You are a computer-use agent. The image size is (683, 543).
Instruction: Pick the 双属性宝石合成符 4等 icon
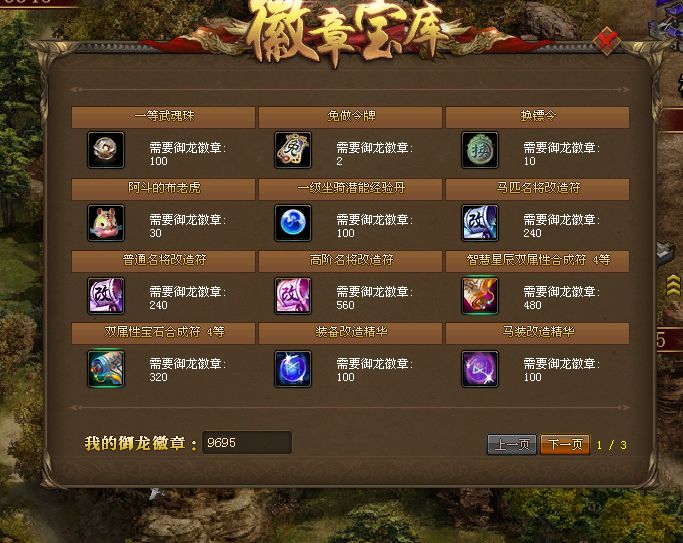(x=106, y=368)
